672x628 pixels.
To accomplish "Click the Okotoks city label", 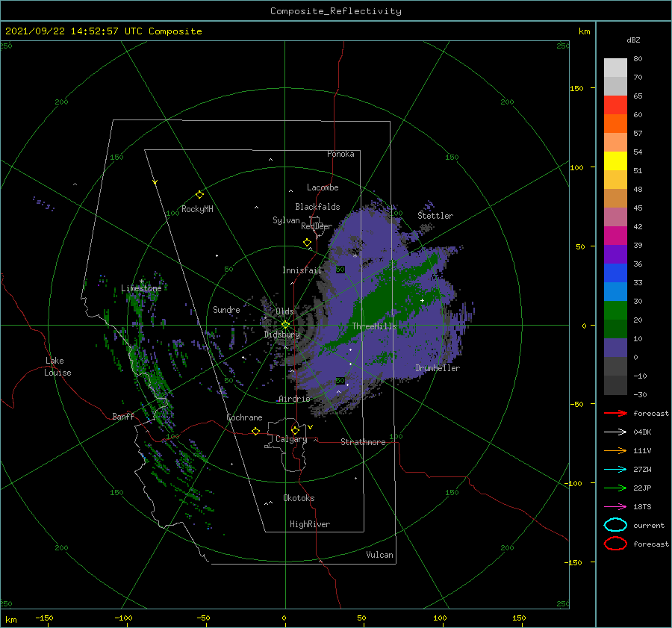I will point(299,498).
